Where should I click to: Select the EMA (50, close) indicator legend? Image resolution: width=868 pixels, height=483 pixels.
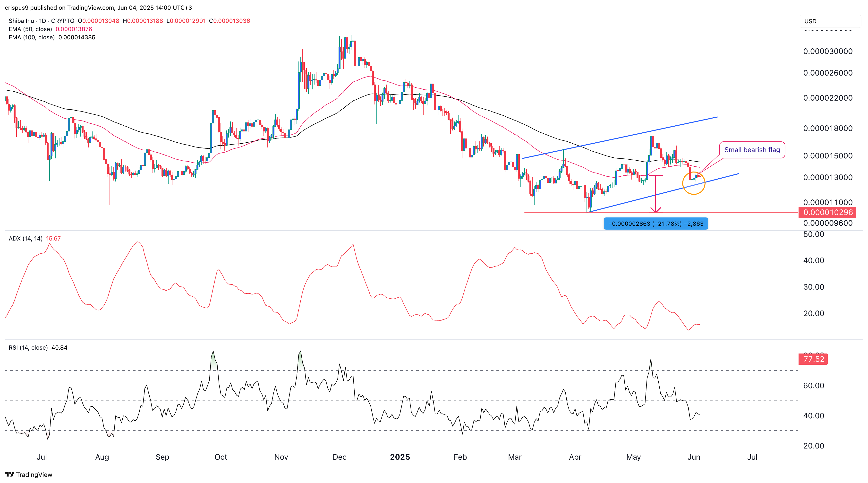click(51, 29)
